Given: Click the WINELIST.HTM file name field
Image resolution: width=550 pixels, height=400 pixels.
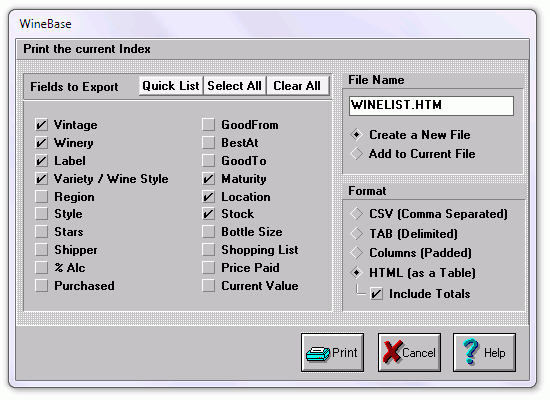Looking at the screenshot, I should tap(431, 106).
